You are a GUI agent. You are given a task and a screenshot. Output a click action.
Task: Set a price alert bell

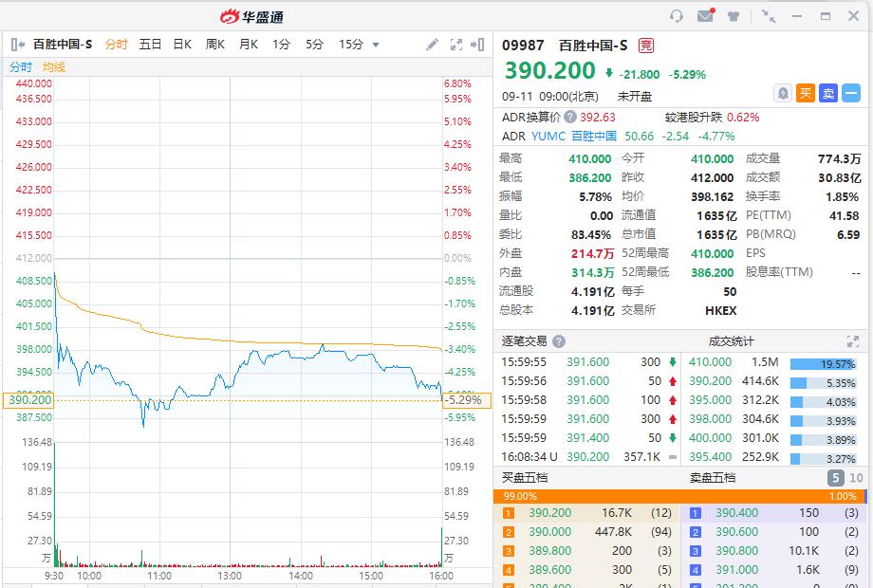[783, 93]
